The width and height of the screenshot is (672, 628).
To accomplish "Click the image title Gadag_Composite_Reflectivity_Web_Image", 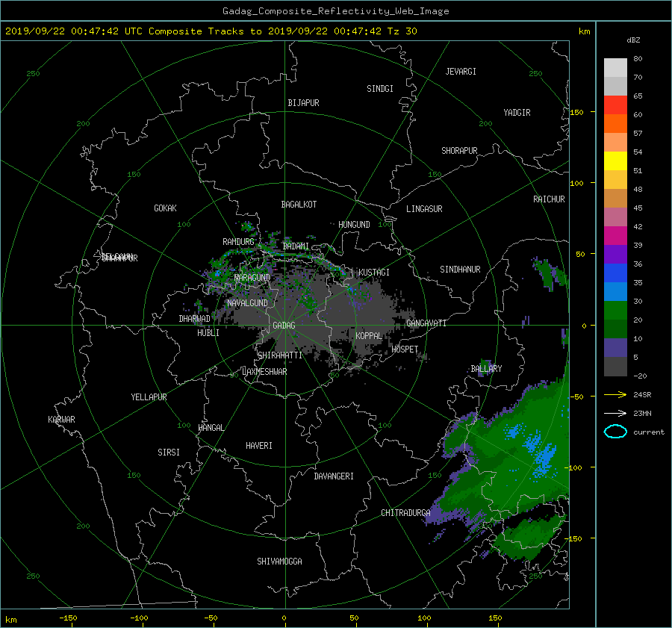I will (335, 11).
